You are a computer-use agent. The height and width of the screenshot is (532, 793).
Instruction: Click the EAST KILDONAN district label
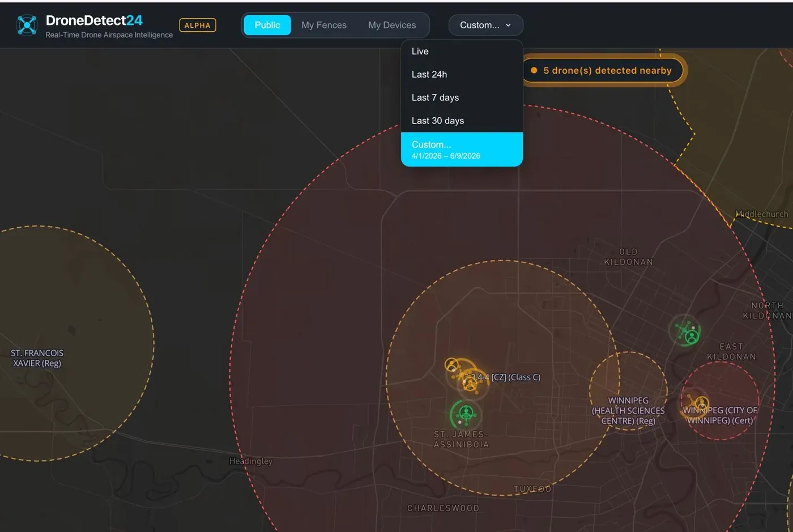731,351
